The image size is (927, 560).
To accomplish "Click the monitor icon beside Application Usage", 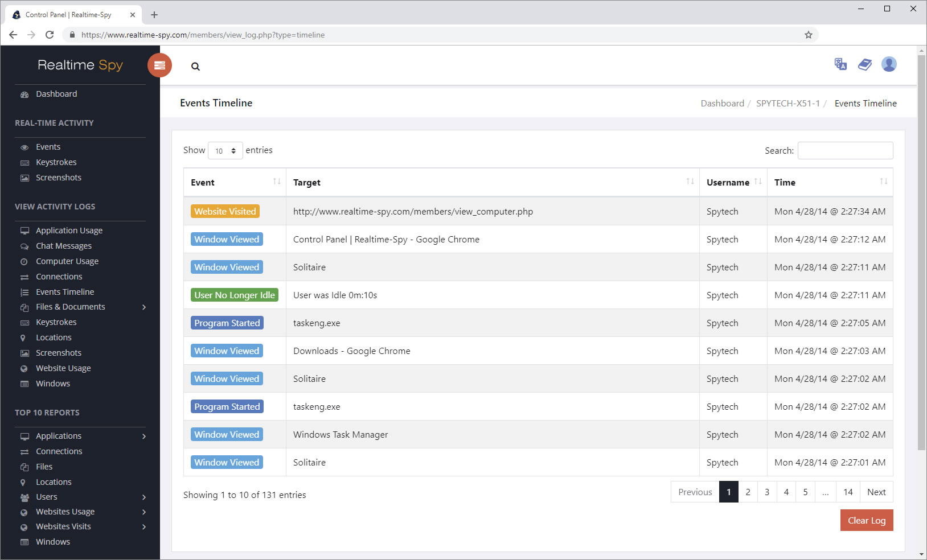I will tap(24, 231).
